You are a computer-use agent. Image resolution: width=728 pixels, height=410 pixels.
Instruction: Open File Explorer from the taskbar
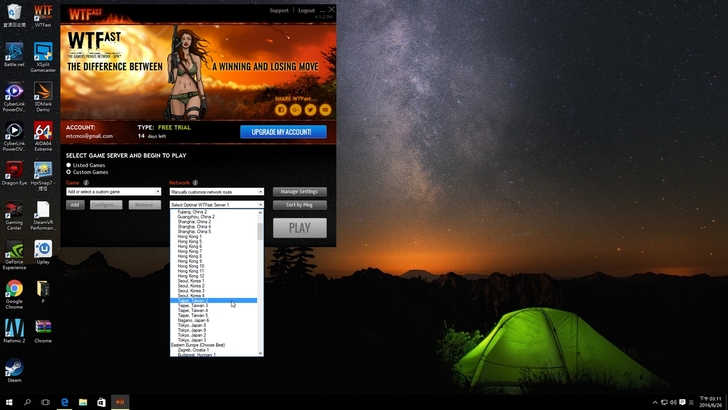click(x=83, y=402)
